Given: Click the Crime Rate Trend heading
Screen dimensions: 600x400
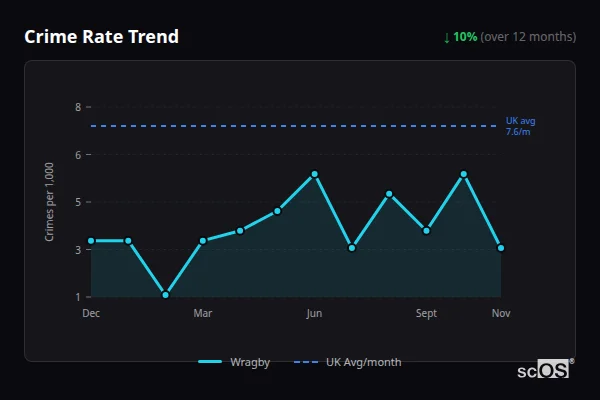Looking at the screenshot, I should [x=101, y=37].
